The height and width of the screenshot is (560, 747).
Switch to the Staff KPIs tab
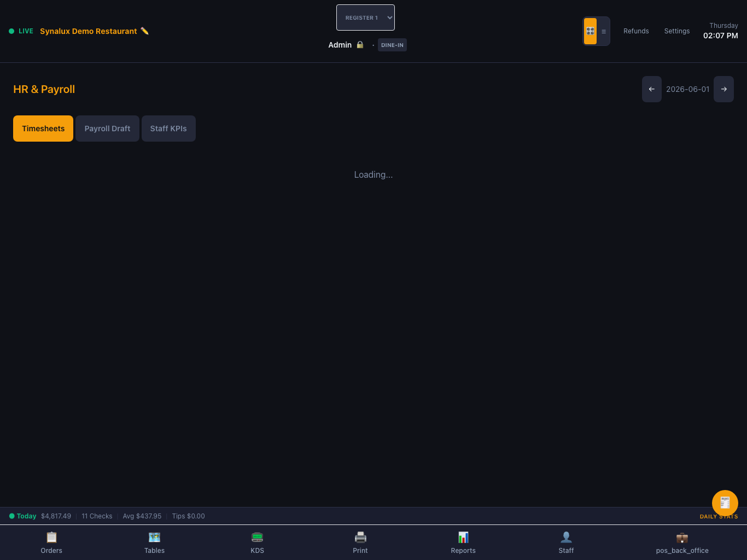[168, 129]
